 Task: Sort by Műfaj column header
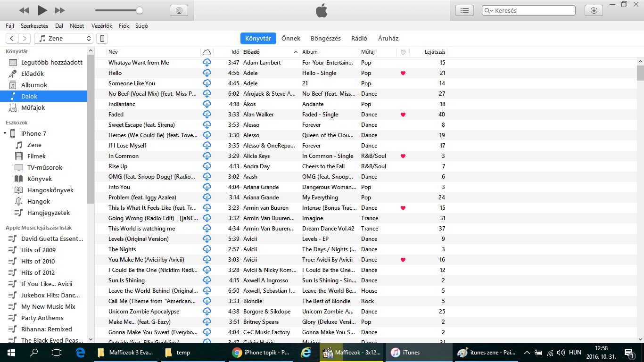click(378, 52)
